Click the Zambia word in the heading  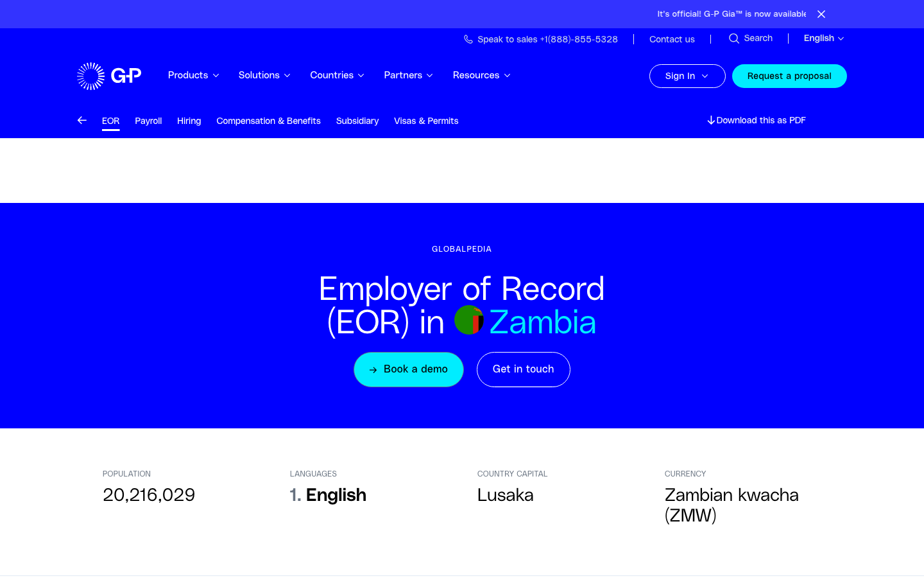pyautogui.click(x=543, y=322)
